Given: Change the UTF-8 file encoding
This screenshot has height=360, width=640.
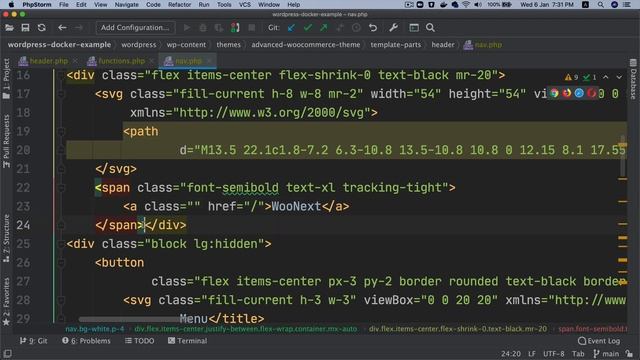Looking at the screenshot, I should click(x=553, y=354).
